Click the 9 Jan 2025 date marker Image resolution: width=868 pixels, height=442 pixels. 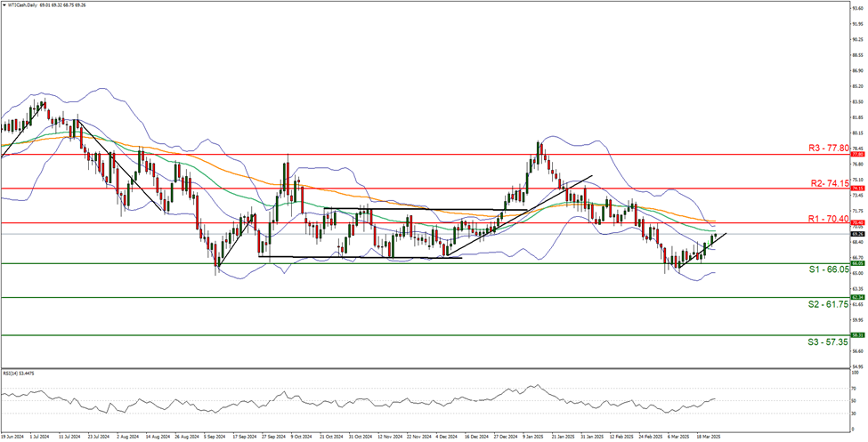coord(533,438)
